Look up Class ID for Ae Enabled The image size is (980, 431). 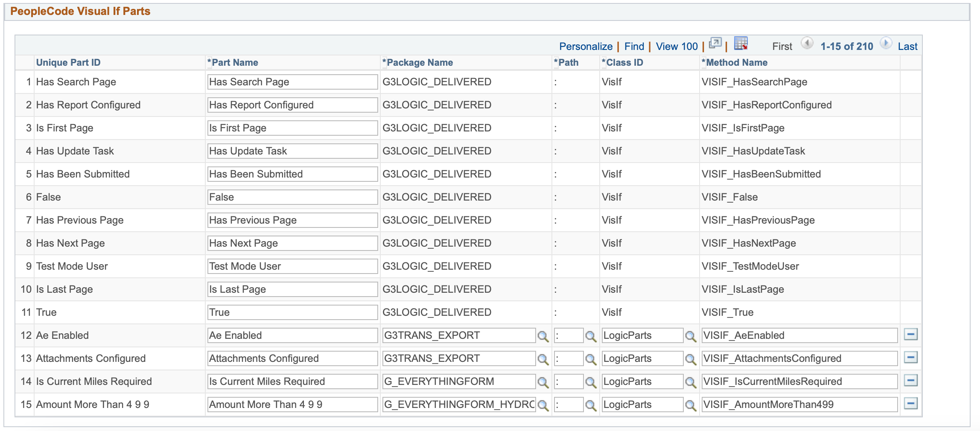click(x=691, y=336)
